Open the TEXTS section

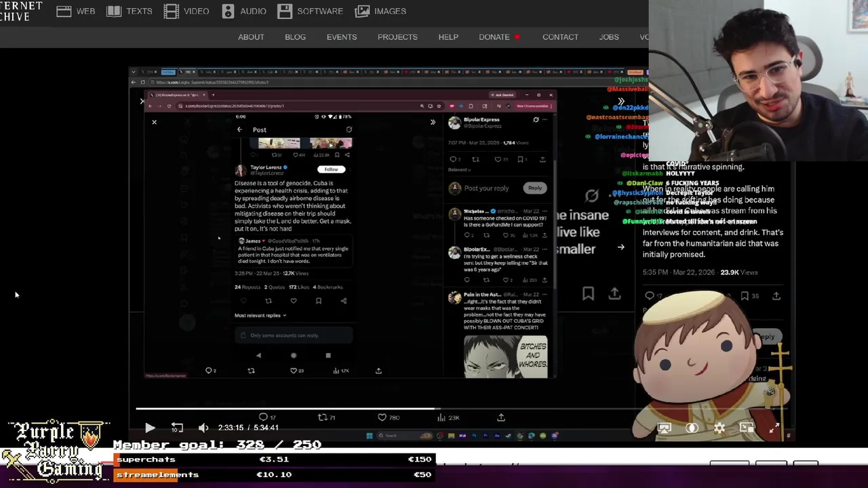point(130,11)
